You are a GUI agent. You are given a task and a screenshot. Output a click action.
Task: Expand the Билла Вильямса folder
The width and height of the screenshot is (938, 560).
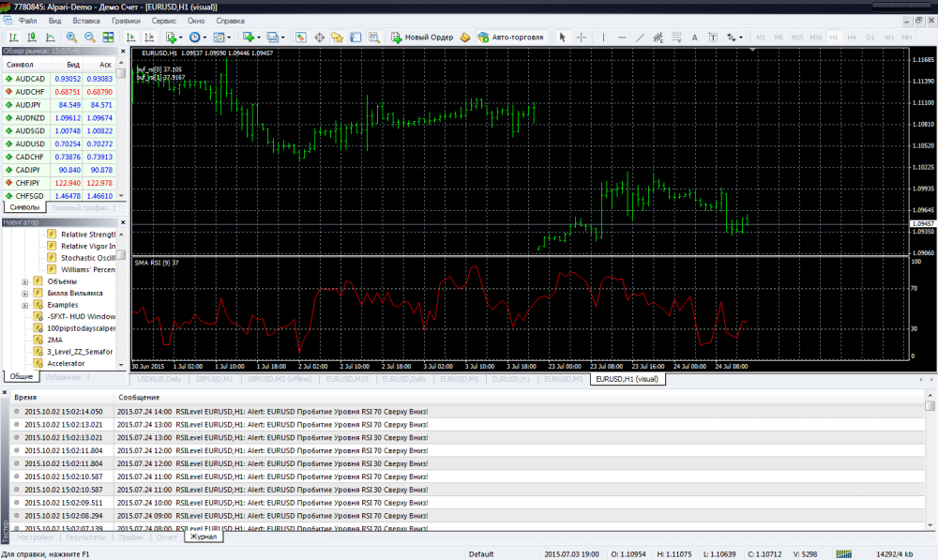coord(24,293)
